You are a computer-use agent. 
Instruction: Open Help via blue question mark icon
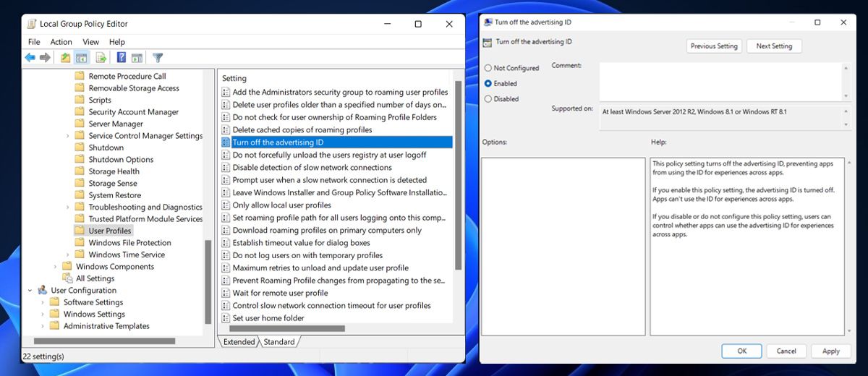(122, 58)
